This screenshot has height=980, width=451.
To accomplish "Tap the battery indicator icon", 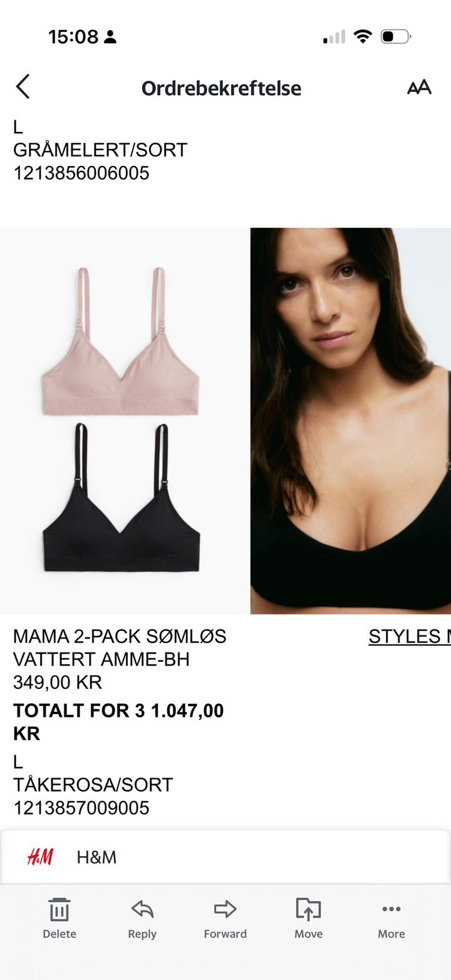I will coord(395,36).
